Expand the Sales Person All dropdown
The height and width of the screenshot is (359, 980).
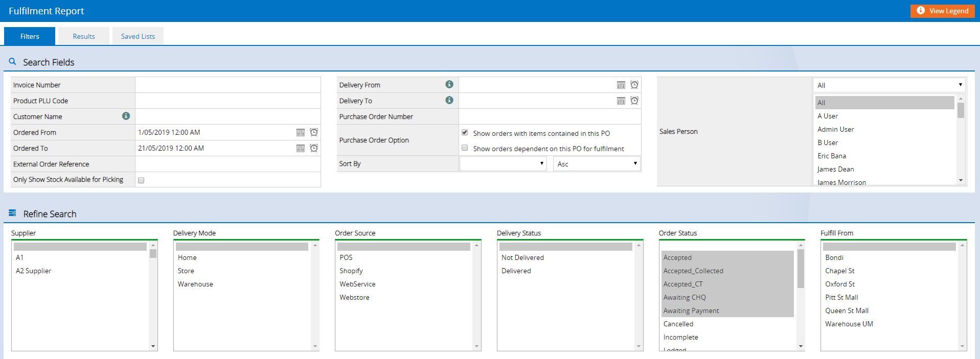(889, 85)
